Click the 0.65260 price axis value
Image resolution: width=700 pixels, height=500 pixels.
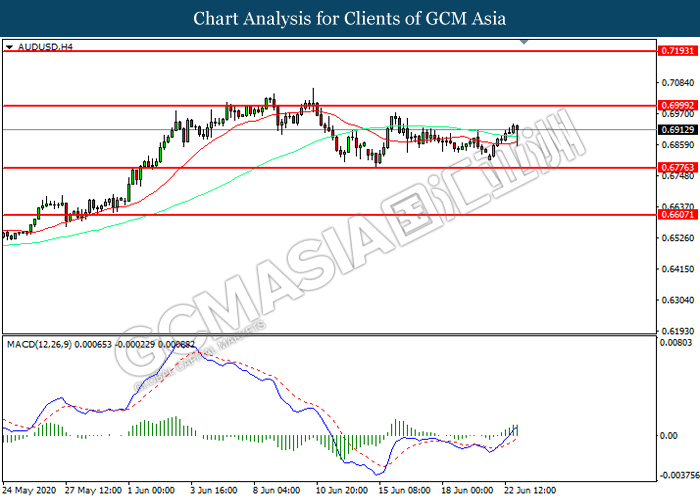click(x=678, y=238)
